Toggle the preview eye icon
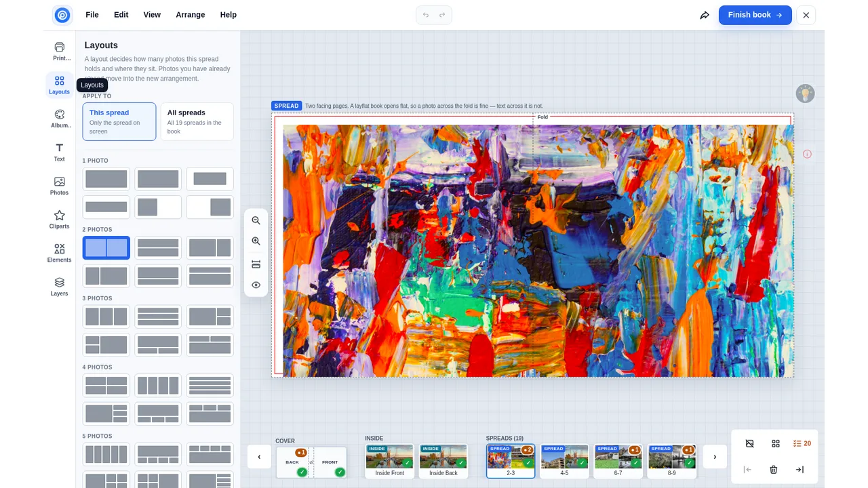This screenshot has width=868, height=488. click(x=256, y=285)
